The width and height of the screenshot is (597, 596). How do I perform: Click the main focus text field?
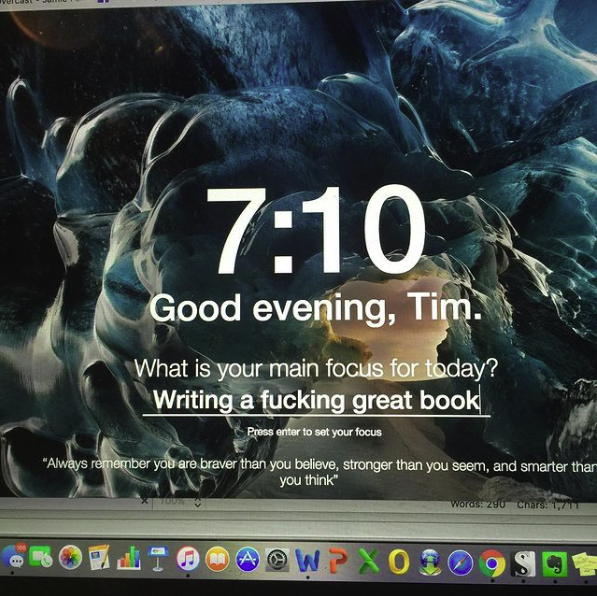coord(316,401)
